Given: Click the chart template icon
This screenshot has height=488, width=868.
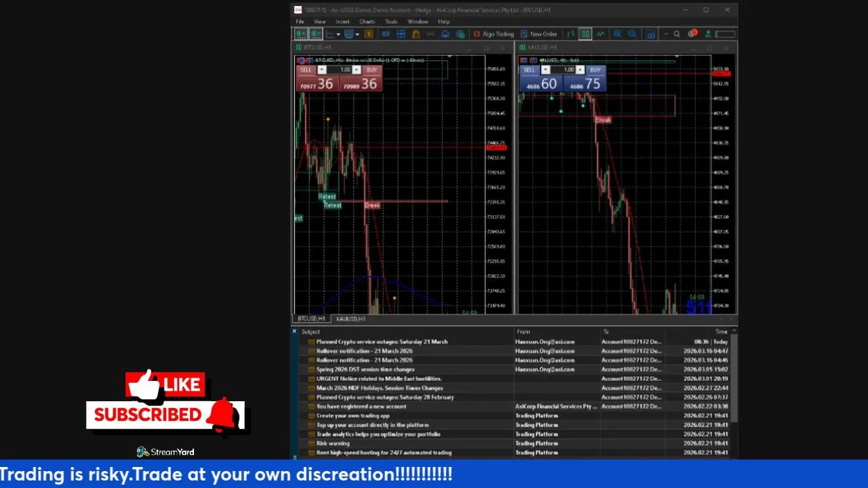Looking at the screenshot, I should (349, 34).
